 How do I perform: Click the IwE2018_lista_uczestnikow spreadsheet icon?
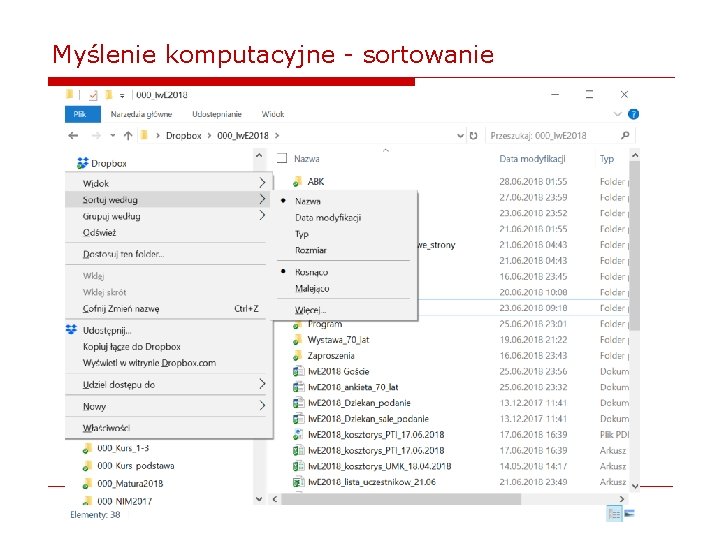coord(298,482)
